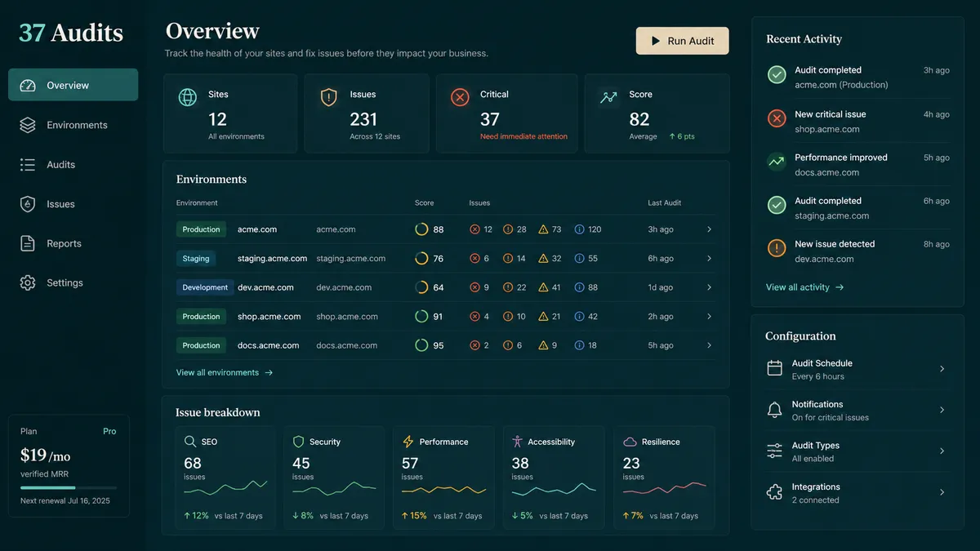Screen dimensions: 980x551
Task: Click red X icon for New critical issue
Action: [x=777, y=118]
